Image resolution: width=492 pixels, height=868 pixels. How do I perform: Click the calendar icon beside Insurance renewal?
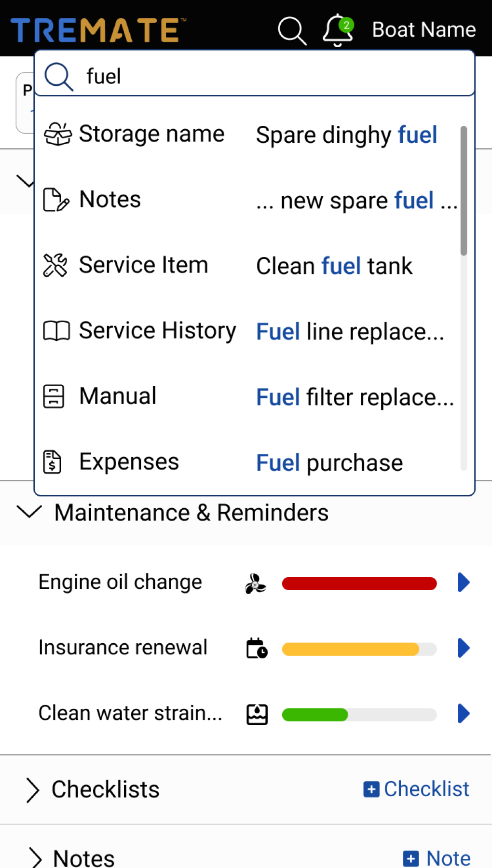pyautogui.click(x=257, y=648)
